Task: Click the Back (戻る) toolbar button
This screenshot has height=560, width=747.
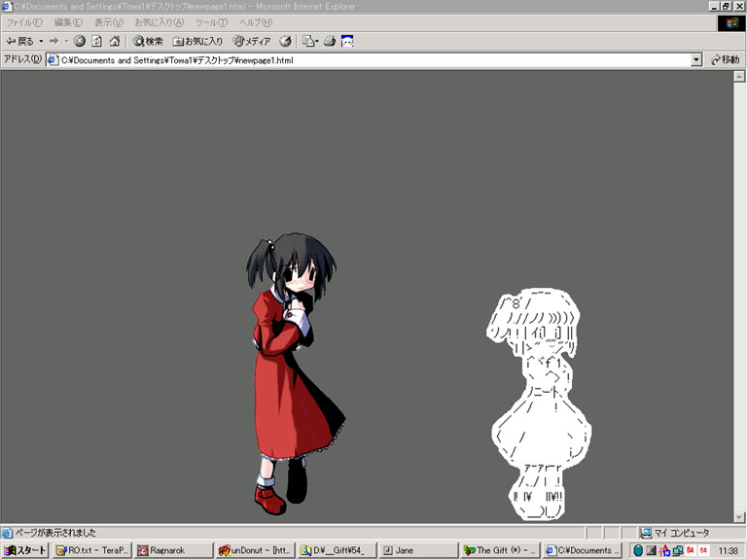Action: tap(19, 42)
